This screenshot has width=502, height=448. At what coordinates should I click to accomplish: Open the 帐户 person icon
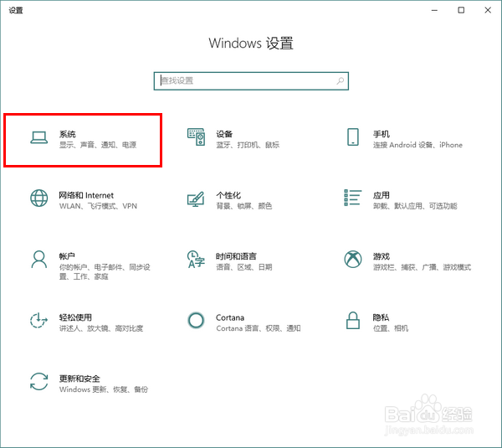click(x=39, y=260)
